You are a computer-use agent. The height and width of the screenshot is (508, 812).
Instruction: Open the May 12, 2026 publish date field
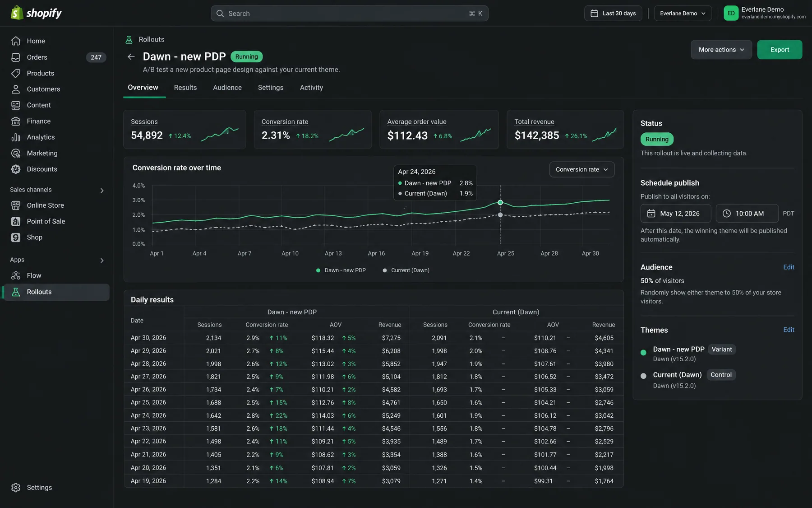tap(676, 214)
